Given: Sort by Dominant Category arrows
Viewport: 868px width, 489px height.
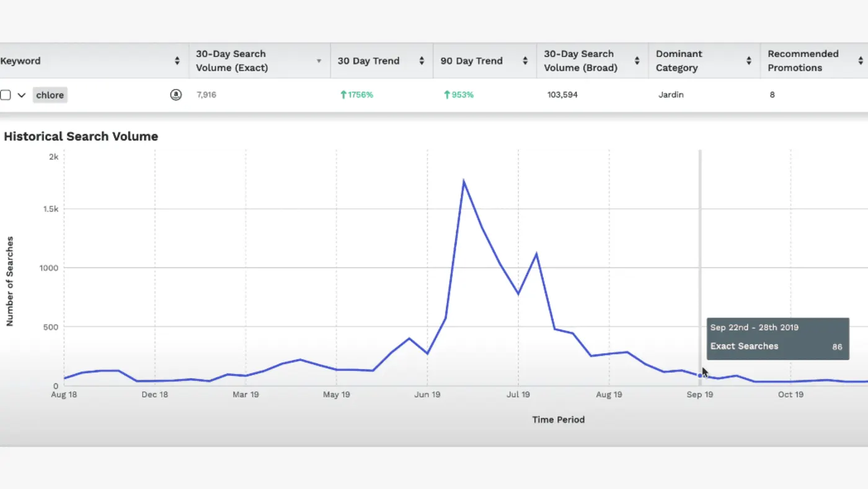Looking at the screenshot, I should [x=749, y=61].
